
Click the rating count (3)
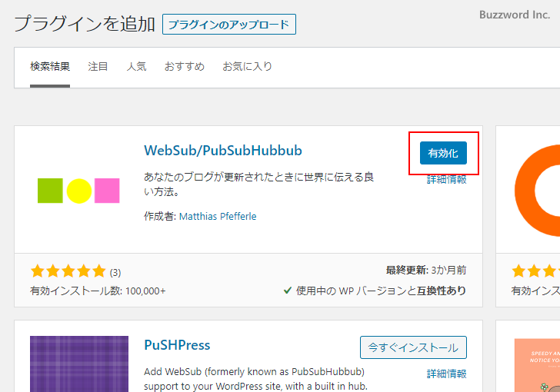coord(115,273)
